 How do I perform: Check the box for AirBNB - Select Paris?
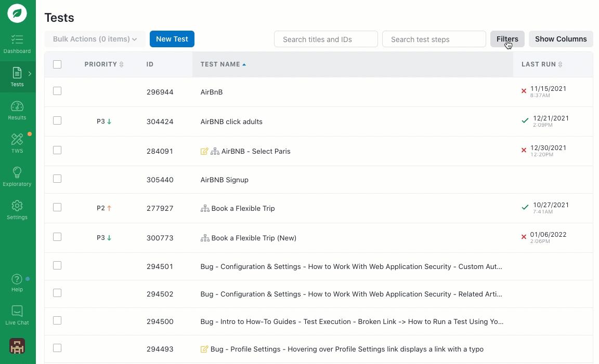pos(57,150)
